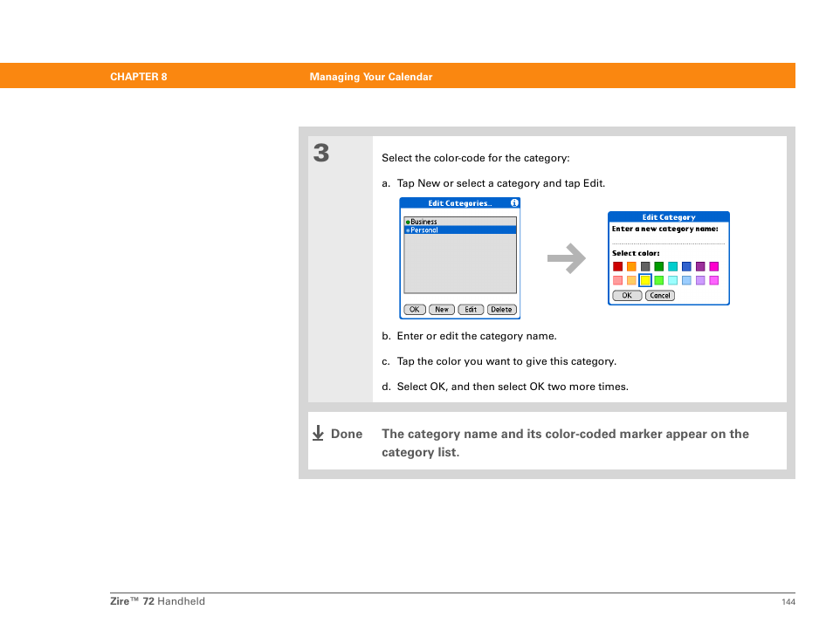Screen dimensions: 833x644
Task: Click Cancel in Edit Category dialog
Action: point(660,296)
